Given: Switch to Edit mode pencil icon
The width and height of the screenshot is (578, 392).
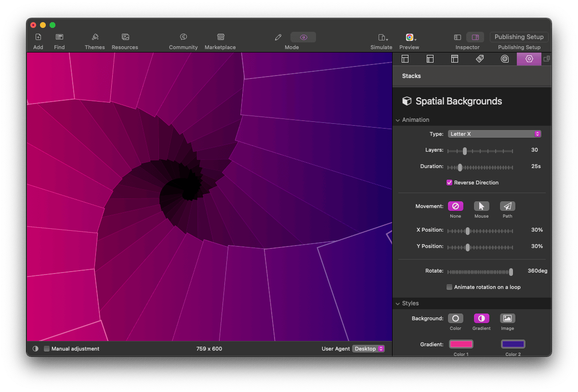Looking at the screenshot, I should [x=278, y=37].
